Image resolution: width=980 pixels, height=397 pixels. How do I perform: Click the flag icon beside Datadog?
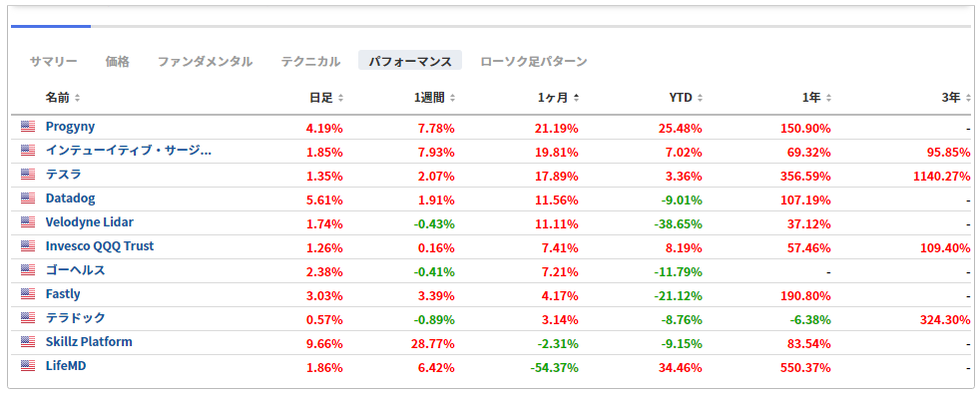point(28,198)
